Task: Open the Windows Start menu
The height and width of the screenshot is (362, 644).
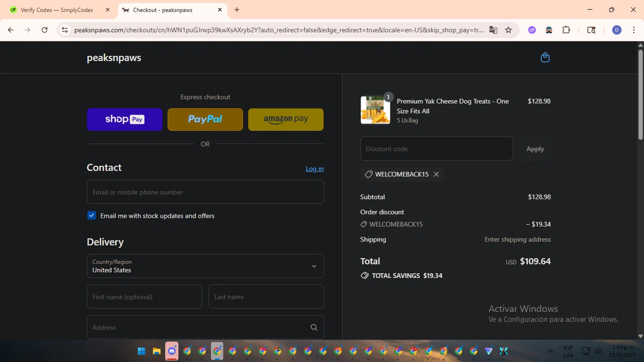Action: point(141,351)
